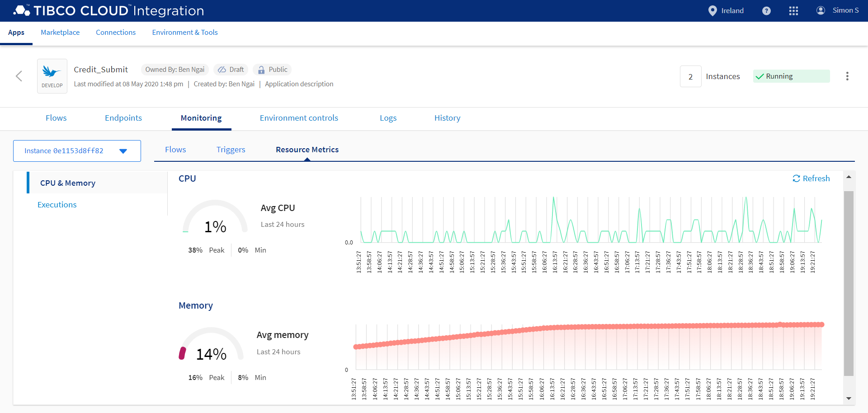Click the Credit_Submit app develop icon
This screenshot has height=413, width=868.
point(52,76)
